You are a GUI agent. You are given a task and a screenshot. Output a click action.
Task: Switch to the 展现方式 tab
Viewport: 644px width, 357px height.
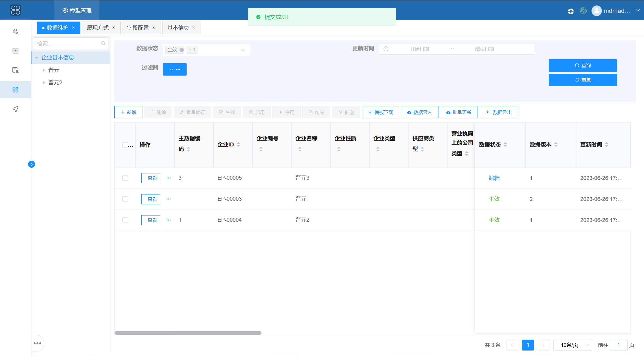(x=98, y=28)
